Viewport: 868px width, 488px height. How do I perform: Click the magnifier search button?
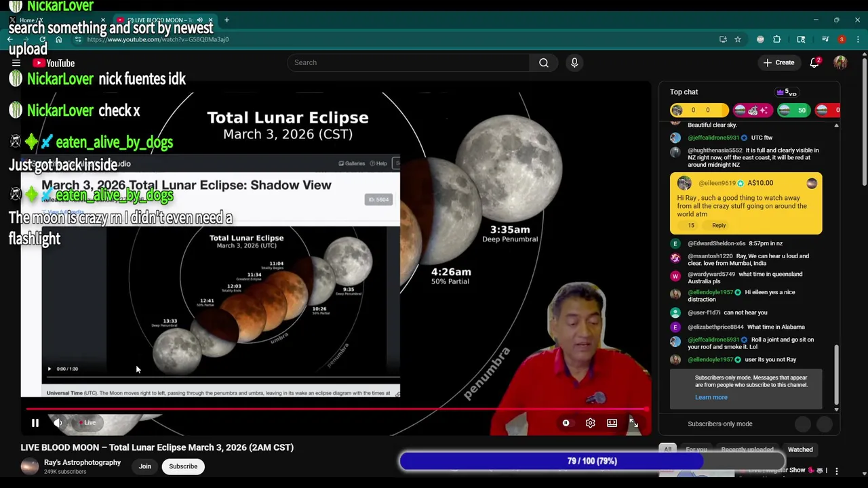pyautogui.click(x=544, y=62)
